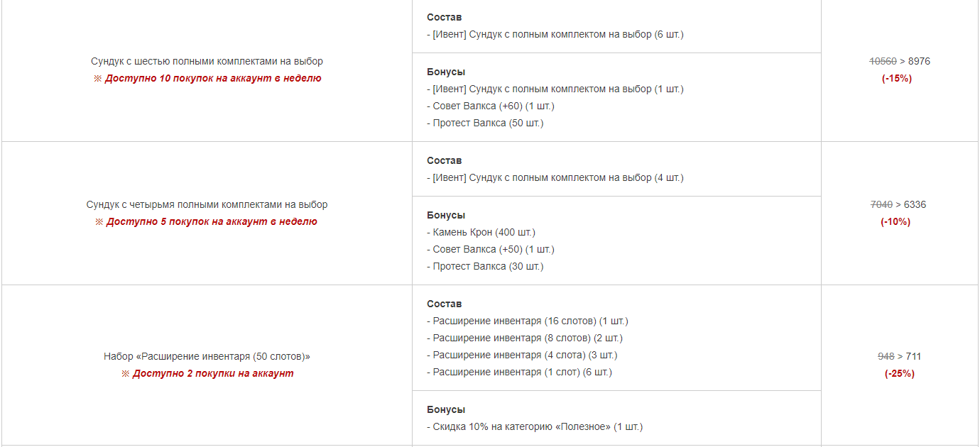Click the crossed-out price 10560
Image resolution: width=980 pixels, height=447 pixels.
click(883, 62)
